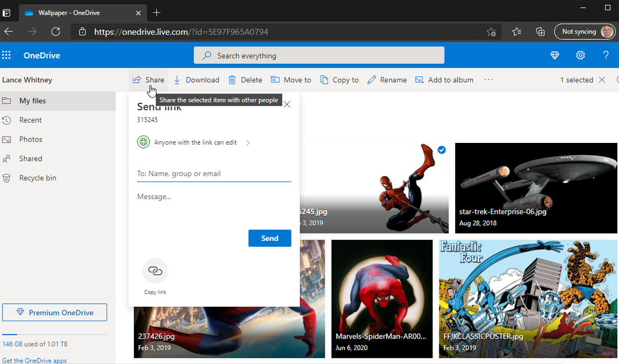Open Photos in the sidebar
The width and height of the screenshot is (619, 364).
[x=57, y=140]
